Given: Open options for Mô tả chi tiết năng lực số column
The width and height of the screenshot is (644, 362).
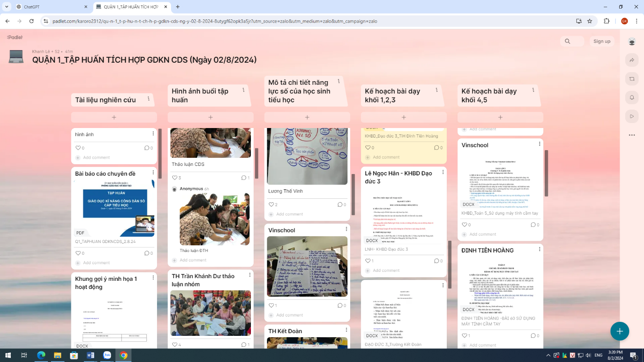Looking at the screenshot, I should (x=339, y=82).
